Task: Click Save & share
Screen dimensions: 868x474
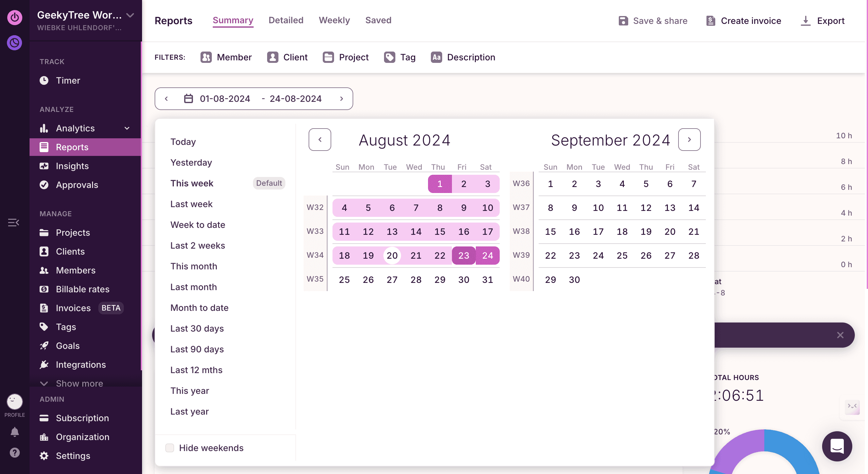Action: [653, 20]
